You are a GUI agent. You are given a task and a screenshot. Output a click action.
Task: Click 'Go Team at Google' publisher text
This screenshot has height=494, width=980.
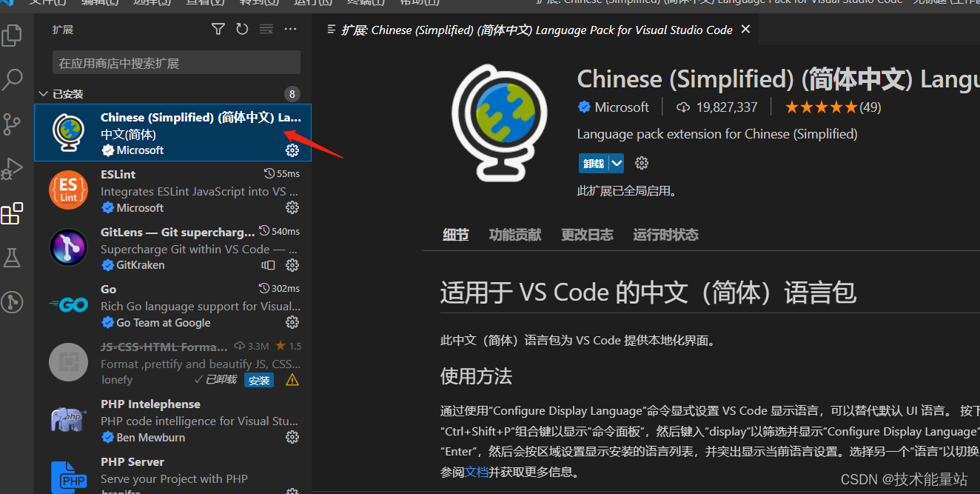(164, 322)
